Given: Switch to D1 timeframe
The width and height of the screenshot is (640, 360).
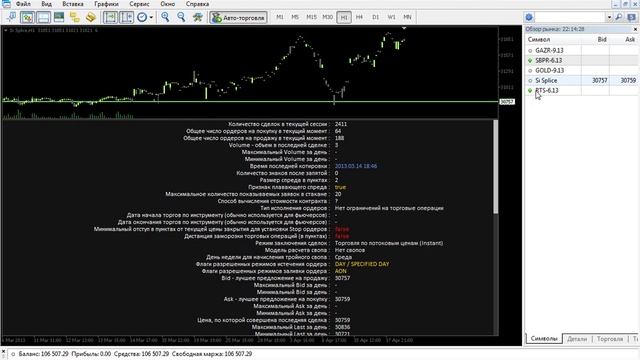Looking at the screenshot, I should [x=376, y=17].
